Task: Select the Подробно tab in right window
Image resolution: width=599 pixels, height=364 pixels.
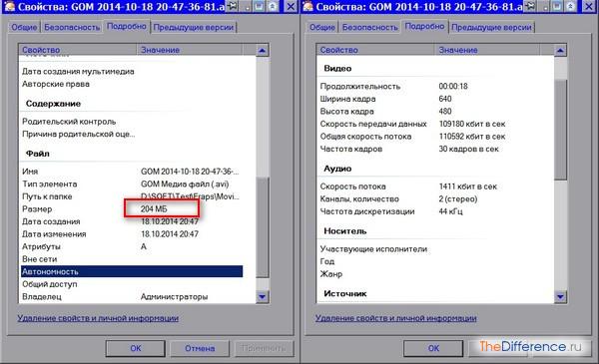Action: [424, 26]
